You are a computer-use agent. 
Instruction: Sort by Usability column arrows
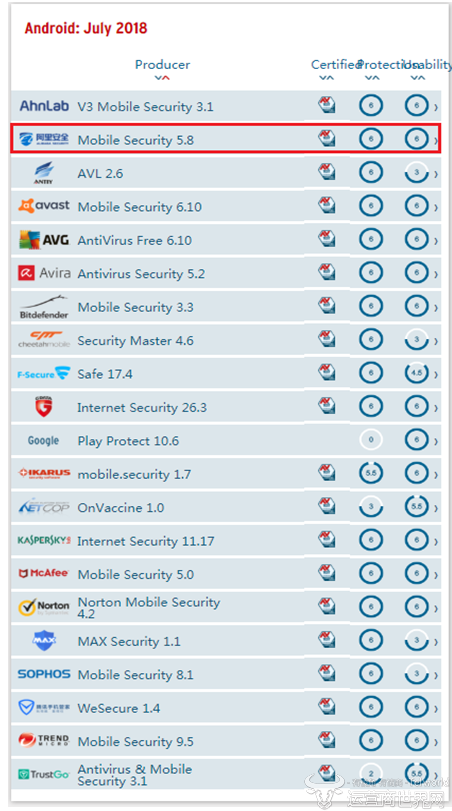pyautogui.click(x=417, y=78)
